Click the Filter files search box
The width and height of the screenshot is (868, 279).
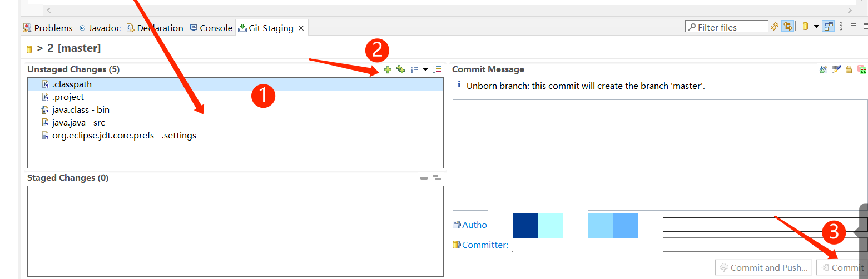coord(726,27)
